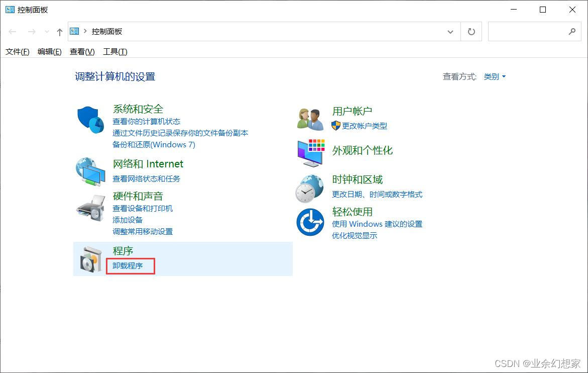Click the Back navigation arrow
Screen dimensions: 588x373
click(13, 32)
